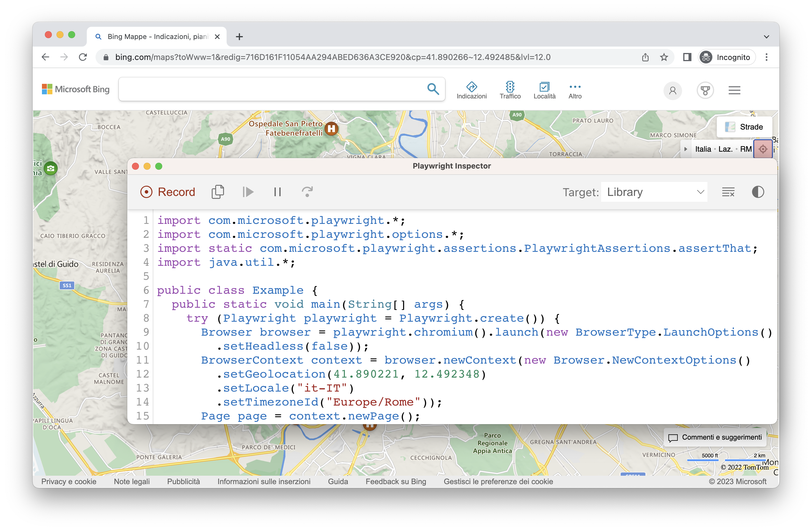Screen dimensions: 812x531
Task: Click the setTimezoneId Europe/Rome line
Action: [329, 402]
